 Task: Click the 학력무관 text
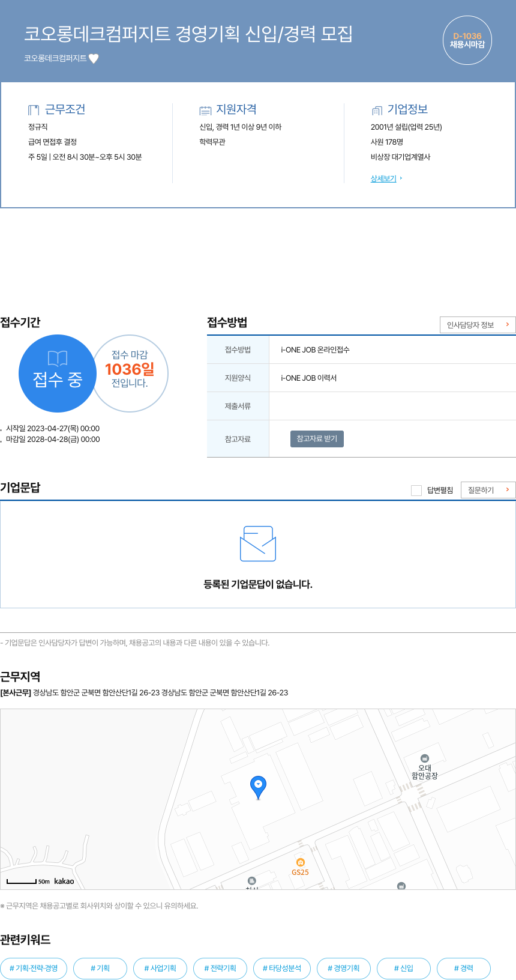(212, 142)
